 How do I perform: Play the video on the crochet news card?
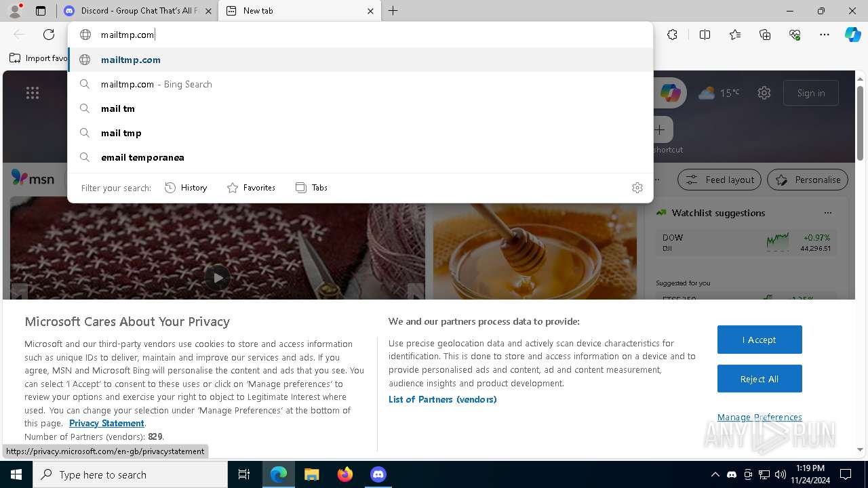point(218,277)
